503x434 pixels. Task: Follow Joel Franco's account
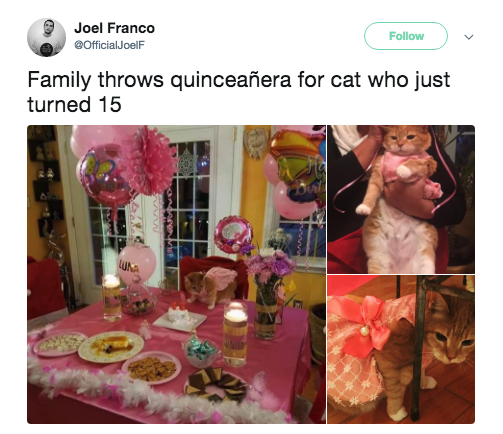406,36
